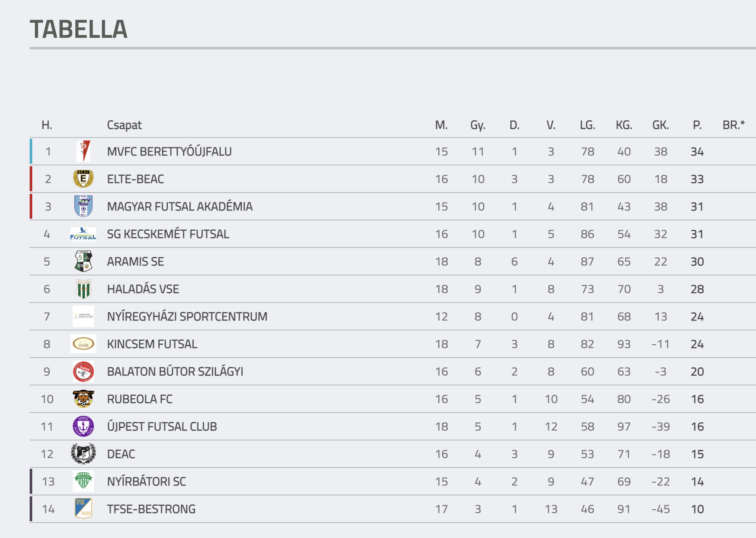756x538 pixels.
Task: Click the Haladás VSE green striped crest
Action: 83,289
